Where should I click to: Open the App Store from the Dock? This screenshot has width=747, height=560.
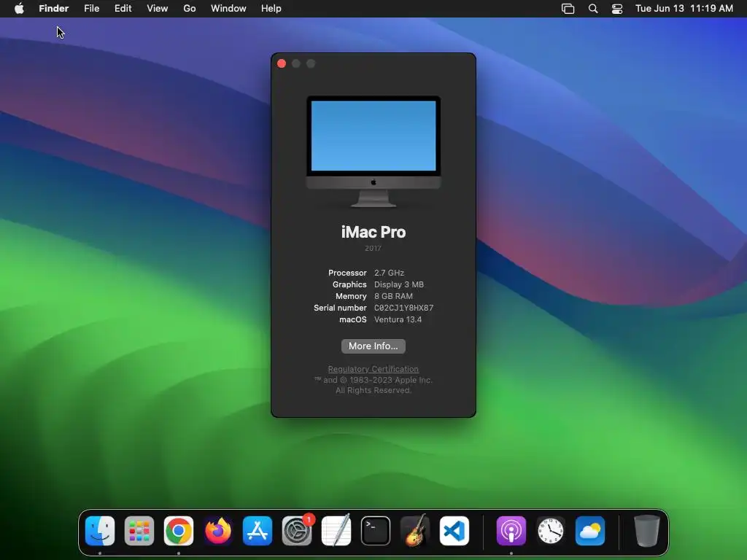258,531
